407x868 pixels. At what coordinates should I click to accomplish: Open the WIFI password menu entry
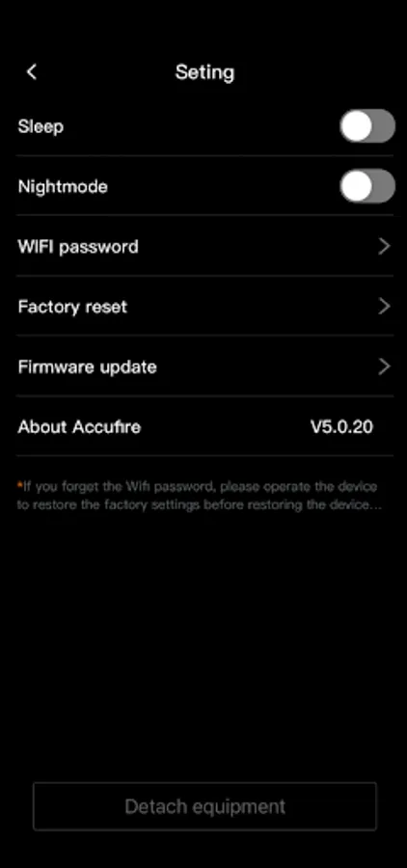tap(204, 246)
